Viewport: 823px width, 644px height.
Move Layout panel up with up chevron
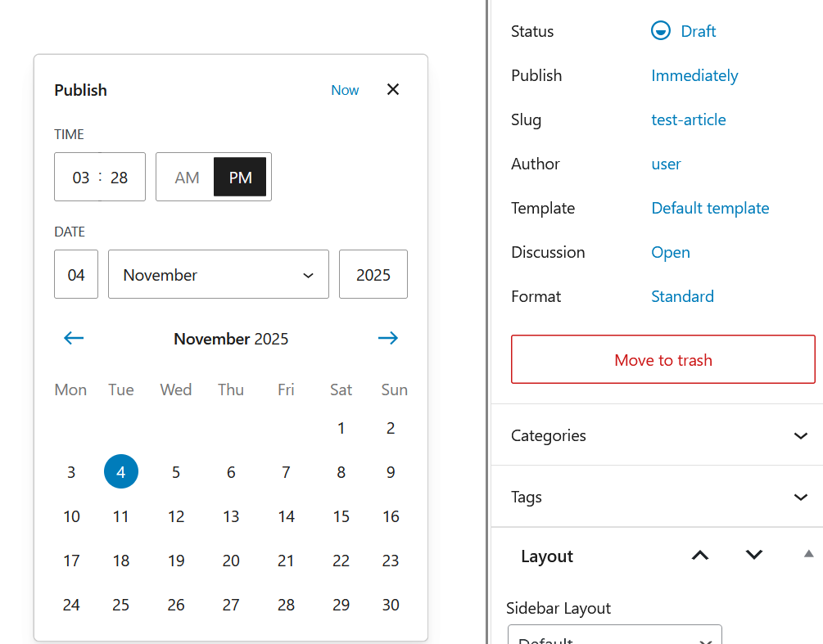click(x=699, y=556)
